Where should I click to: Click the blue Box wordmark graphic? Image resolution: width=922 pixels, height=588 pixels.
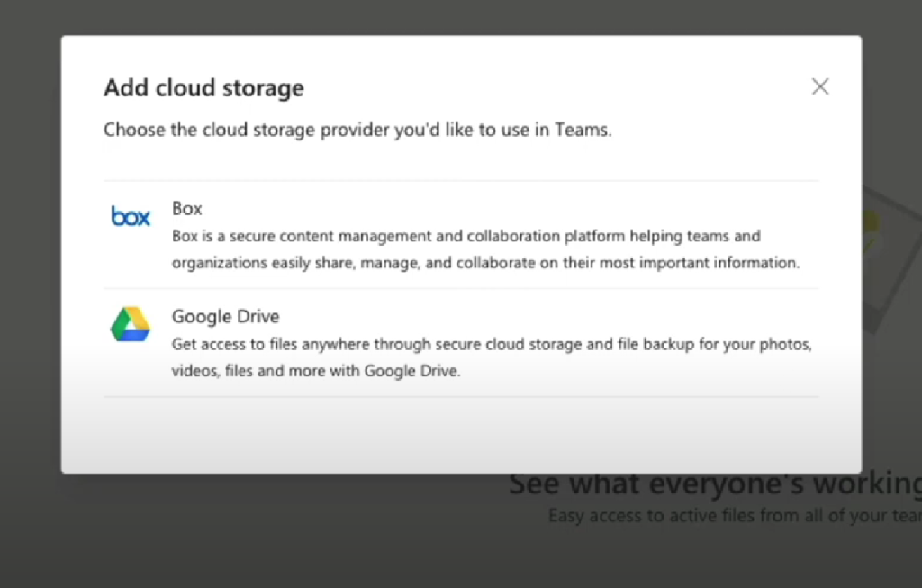130,216
